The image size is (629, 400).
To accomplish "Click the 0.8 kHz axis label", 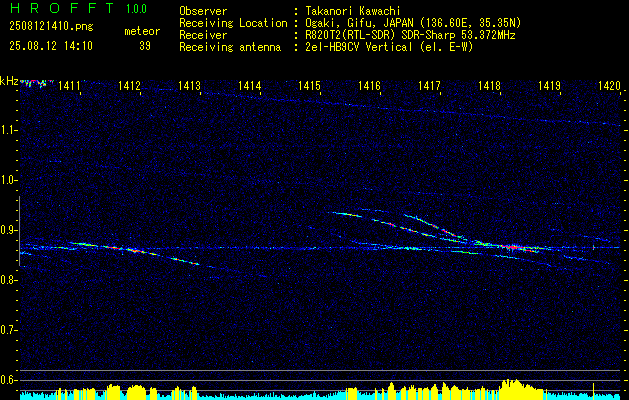I will pos(7,280).
